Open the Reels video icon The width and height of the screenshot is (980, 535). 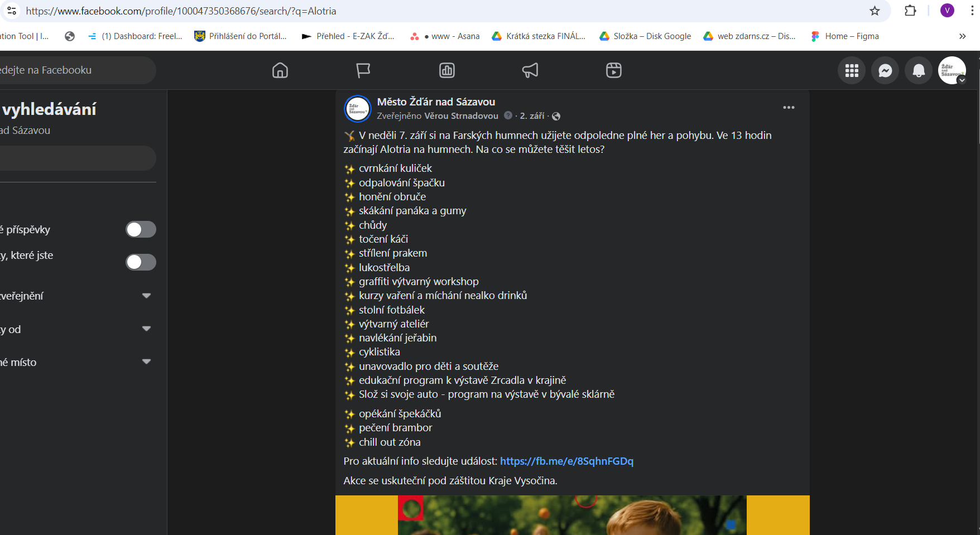tap(614, 70)
